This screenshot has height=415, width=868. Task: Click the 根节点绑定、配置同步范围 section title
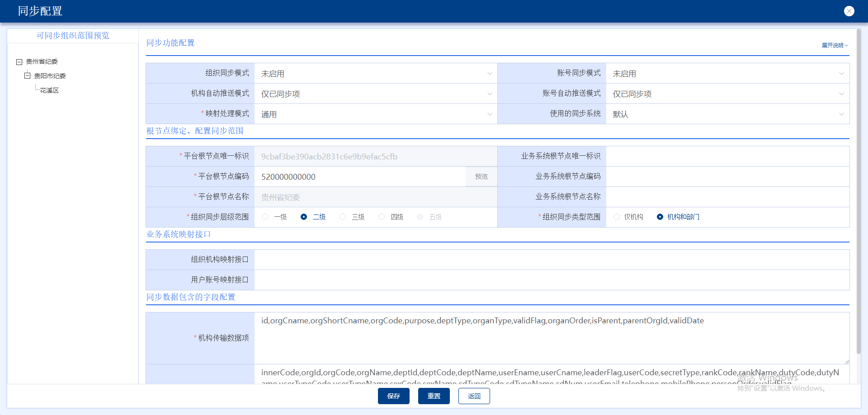point(195,131)
